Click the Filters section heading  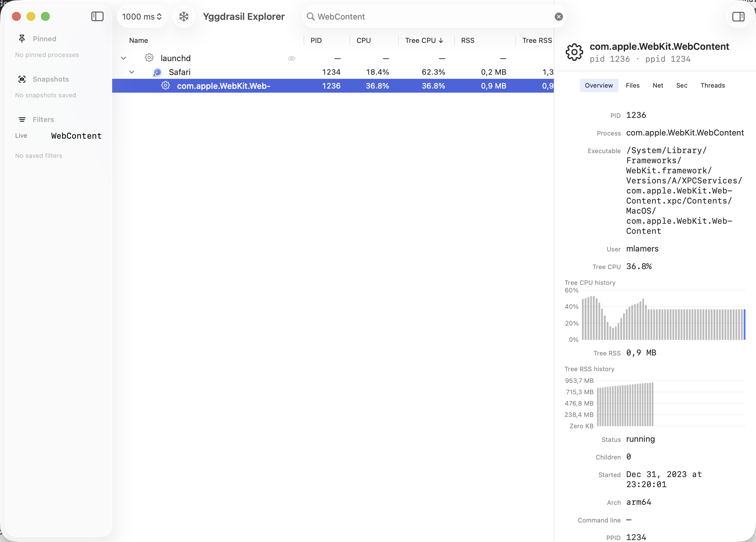[x=43, y=119]
